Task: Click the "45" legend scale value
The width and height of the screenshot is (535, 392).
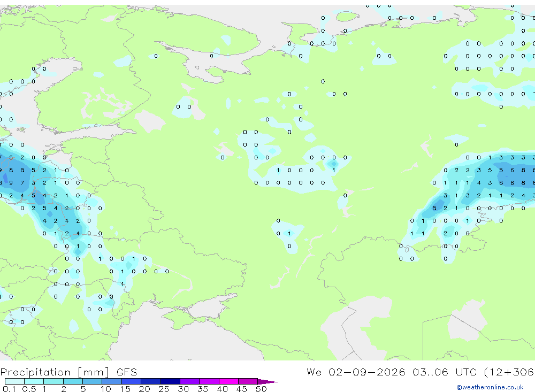Action: [x=242, y=389]
